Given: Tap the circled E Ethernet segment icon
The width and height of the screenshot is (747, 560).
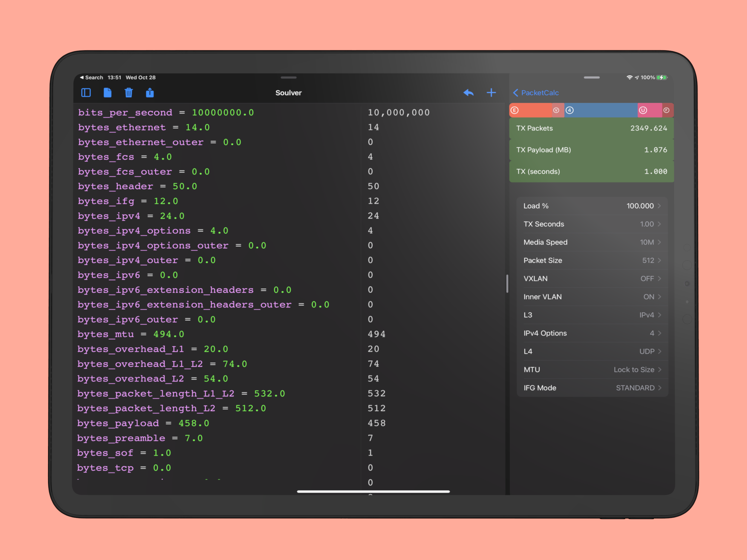Looking at the screenshot, I should pos(515,111).
